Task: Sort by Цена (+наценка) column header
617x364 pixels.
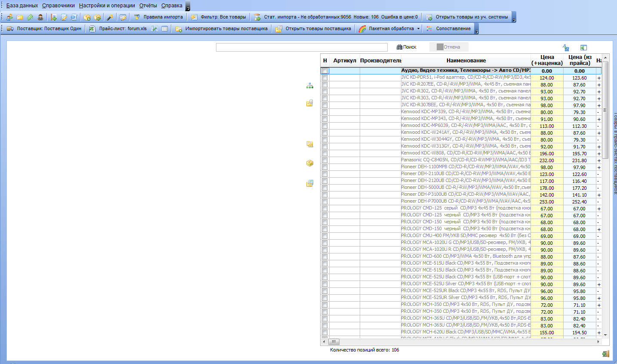Action: 547,60
